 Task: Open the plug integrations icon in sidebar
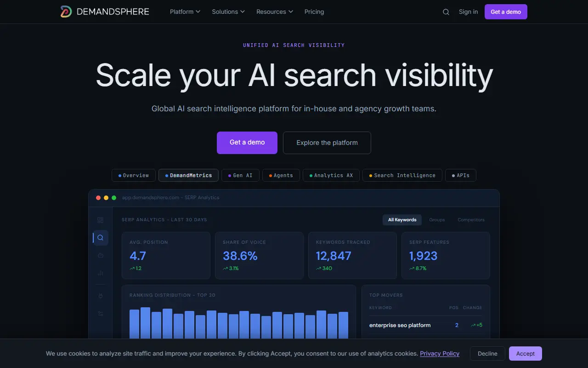(x=101, y=296)
